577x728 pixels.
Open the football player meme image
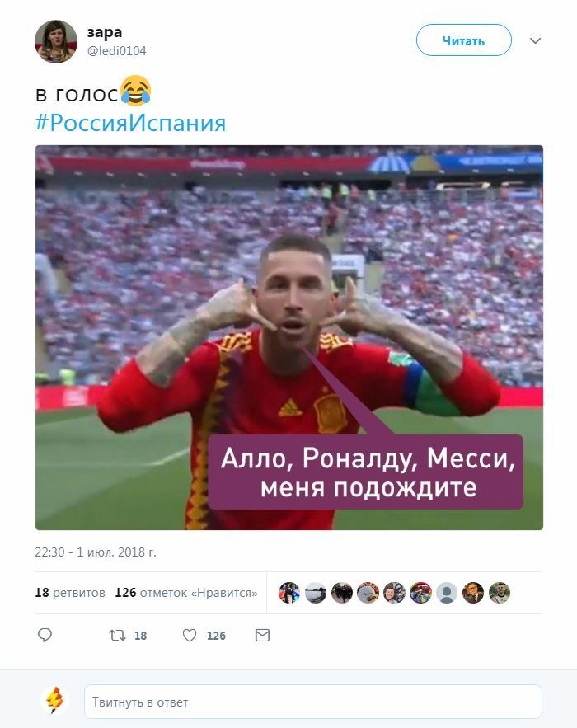(x=289, y=337)
